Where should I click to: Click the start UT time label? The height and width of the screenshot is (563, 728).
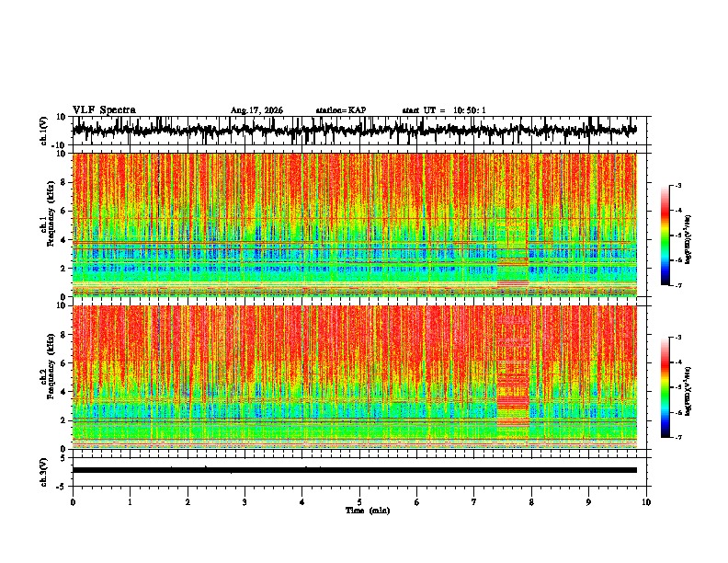(444, 110)
